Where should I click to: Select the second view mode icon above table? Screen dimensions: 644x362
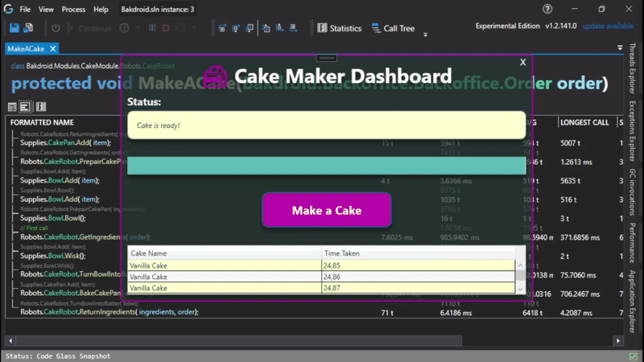26,106
